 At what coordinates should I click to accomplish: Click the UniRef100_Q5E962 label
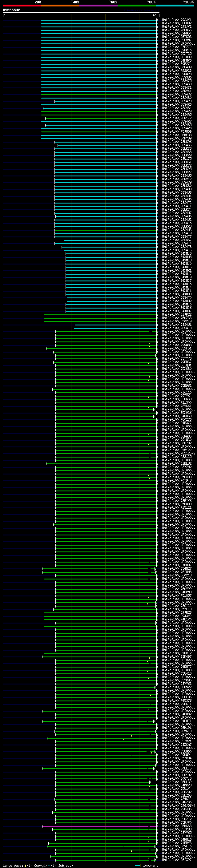pyautogui.click(x=176, y=386)
